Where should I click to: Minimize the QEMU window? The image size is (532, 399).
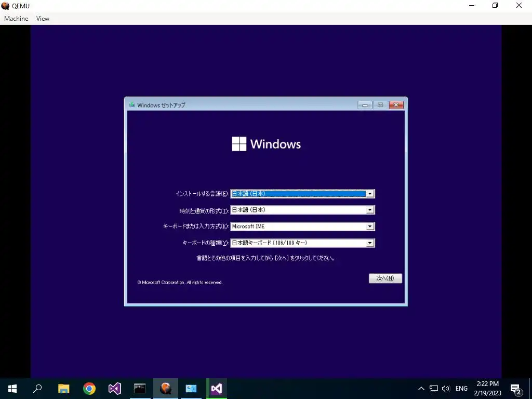point(472,5)
